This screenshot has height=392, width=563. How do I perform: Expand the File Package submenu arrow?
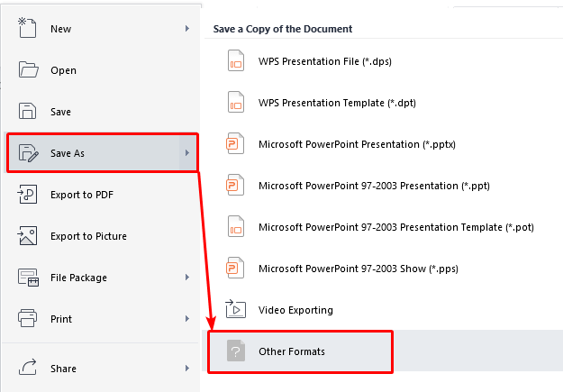[x=187, y=277]
